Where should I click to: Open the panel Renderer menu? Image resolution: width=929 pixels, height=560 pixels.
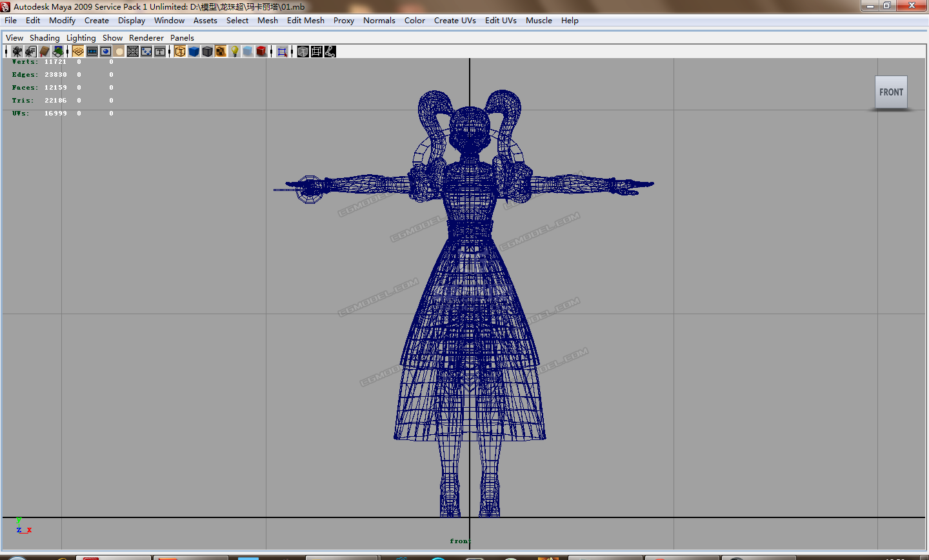point(146,37)
